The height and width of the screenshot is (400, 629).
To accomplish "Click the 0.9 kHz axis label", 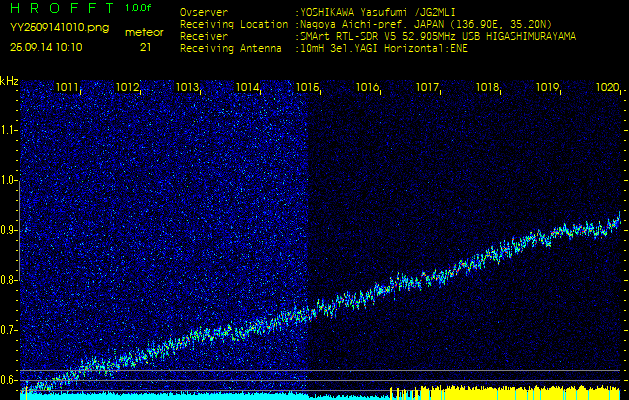I will coord(9,230).
